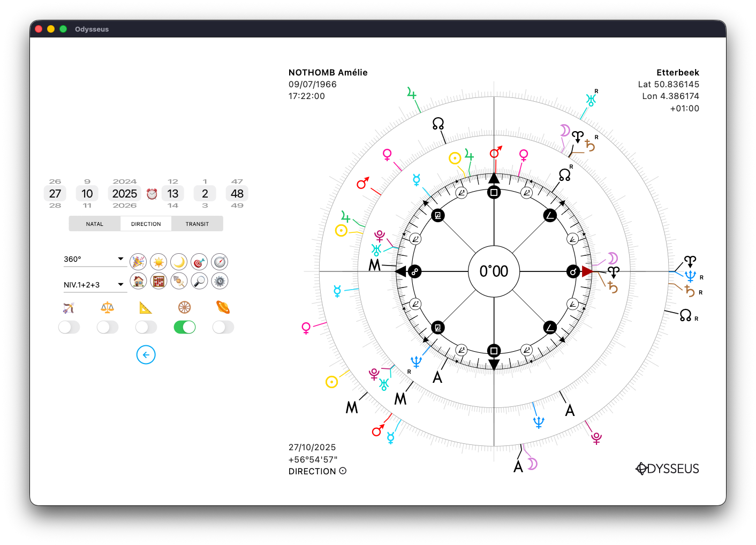Click the dart target icon button
Image resolution: width=756 pixels, height=545 pixels.
[x=199, y=262]
